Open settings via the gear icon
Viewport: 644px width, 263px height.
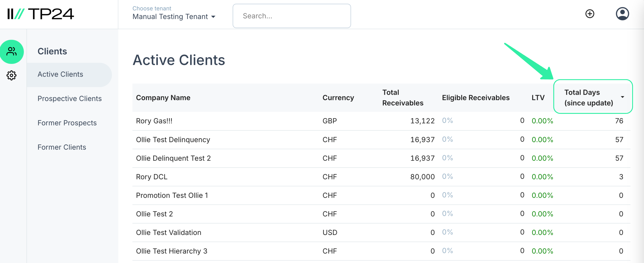click(12, 76)
